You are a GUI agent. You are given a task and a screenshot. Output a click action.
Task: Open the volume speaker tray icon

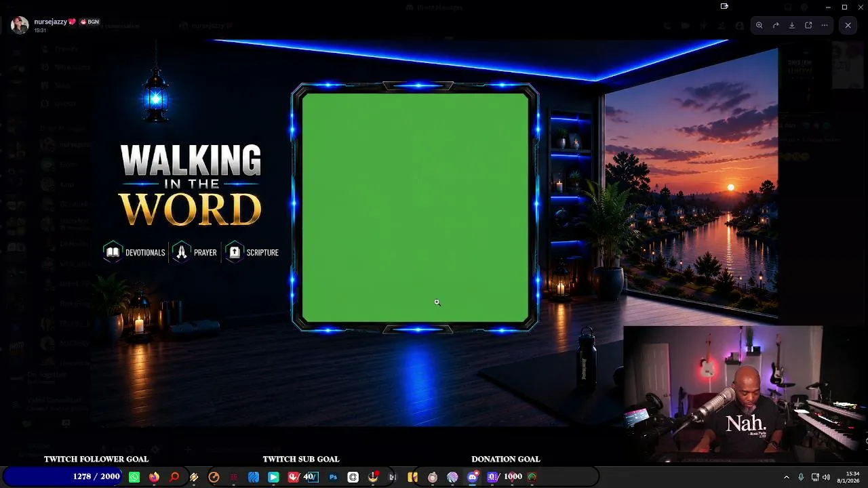coord(827,477)
